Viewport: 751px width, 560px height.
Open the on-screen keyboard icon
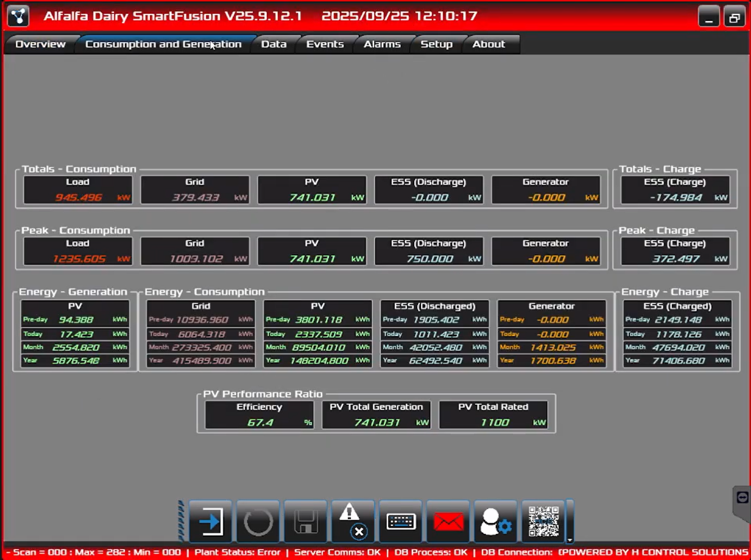400,521
